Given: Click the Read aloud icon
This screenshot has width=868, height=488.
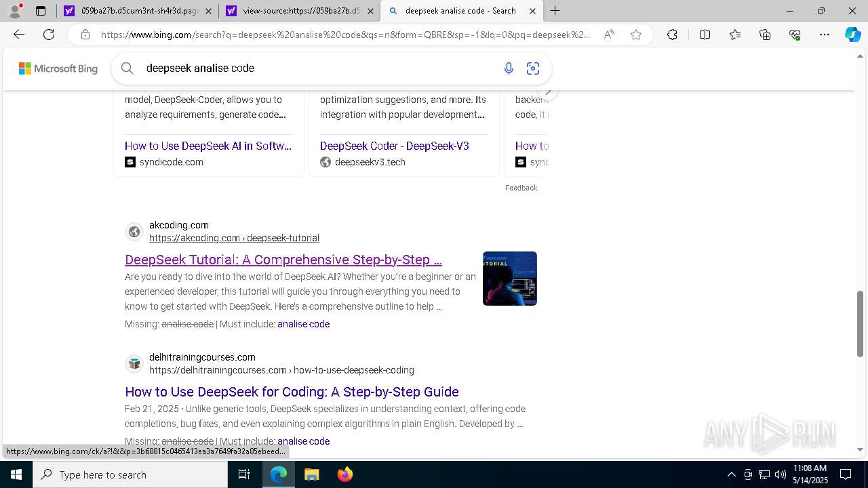Looking at the screenshot, I should [x=609, y=35].
